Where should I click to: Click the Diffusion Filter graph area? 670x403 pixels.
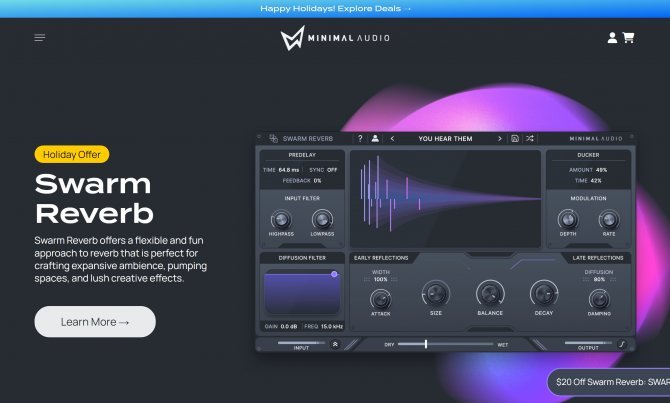pos(302,293)
